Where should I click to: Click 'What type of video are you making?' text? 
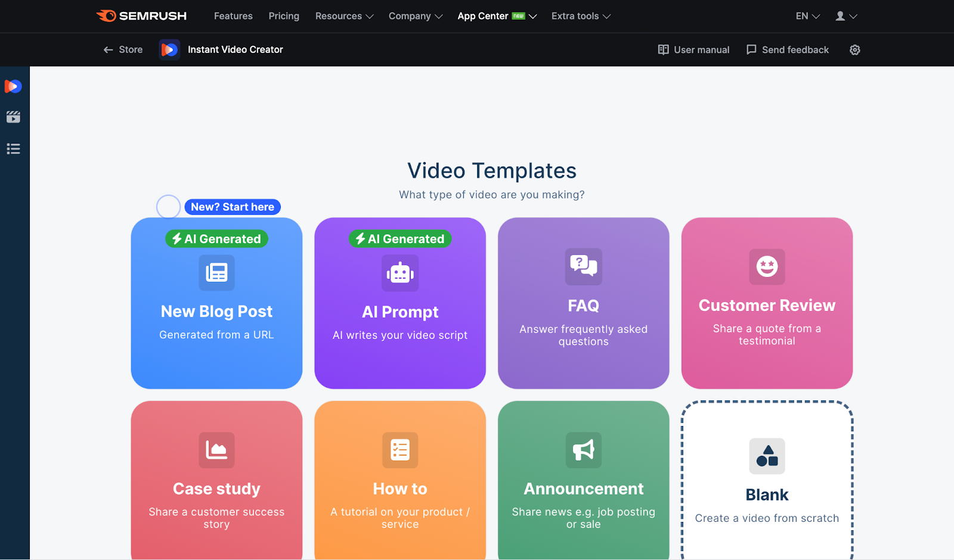click(492, 195)
